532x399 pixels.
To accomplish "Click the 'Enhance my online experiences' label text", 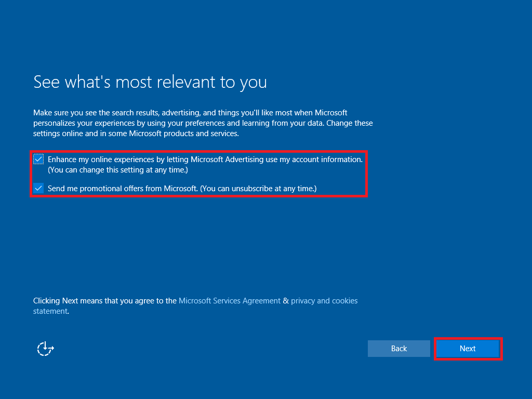I will click(x=205, y=164).
